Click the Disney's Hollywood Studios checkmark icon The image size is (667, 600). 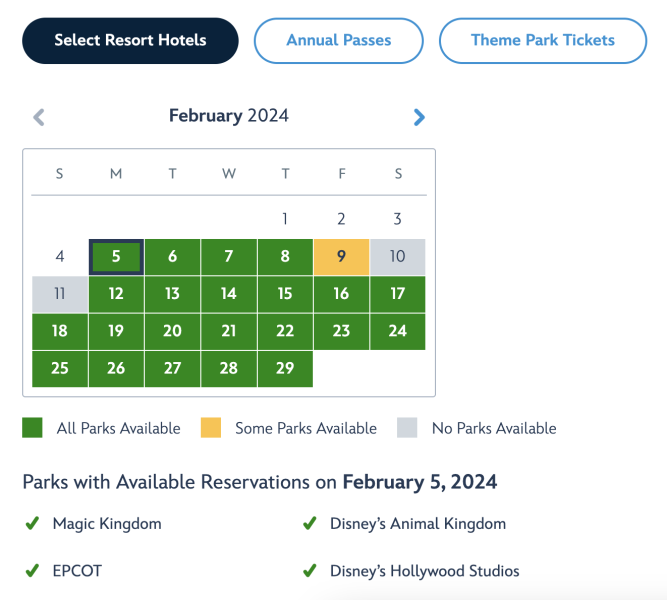pos(310,571)
